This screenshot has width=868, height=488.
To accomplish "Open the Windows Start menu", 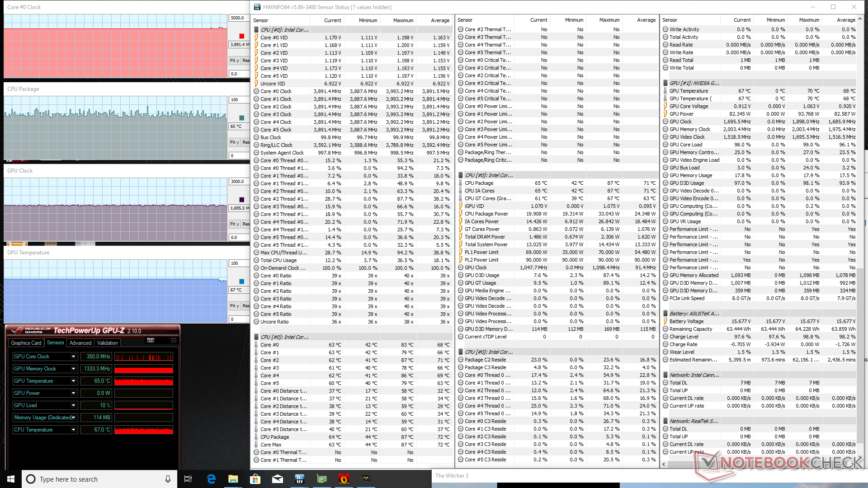I will click(11, 479).
